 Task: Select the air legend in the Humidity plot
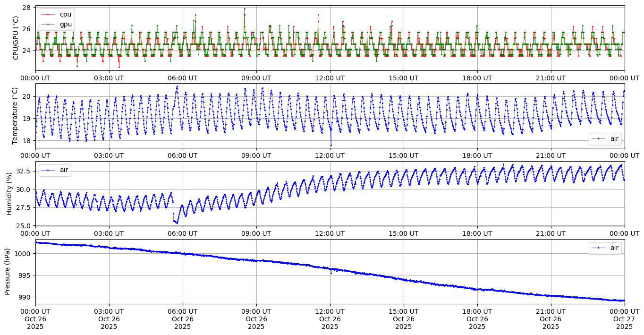(56, 170)
